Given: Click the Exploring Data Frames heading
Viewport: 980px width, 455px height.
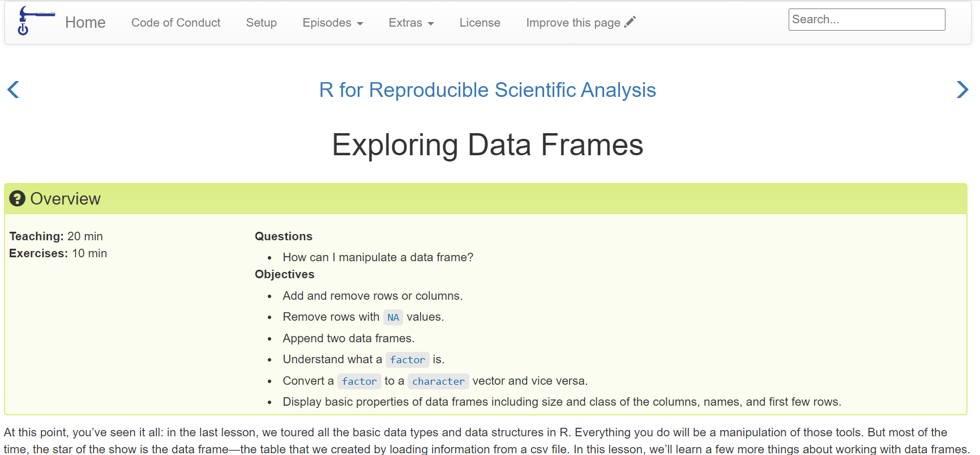Looking at the screenshot, I should [x=487, y=145].
